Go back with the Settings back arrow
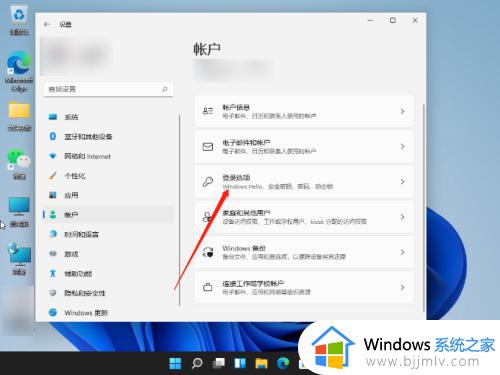 point(47,24)
